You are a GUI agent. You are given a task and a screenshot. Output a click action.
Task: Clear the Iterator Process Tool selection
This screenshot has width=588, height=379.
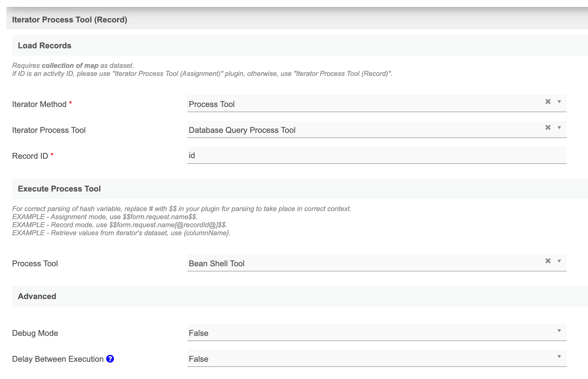pos(548,127)
